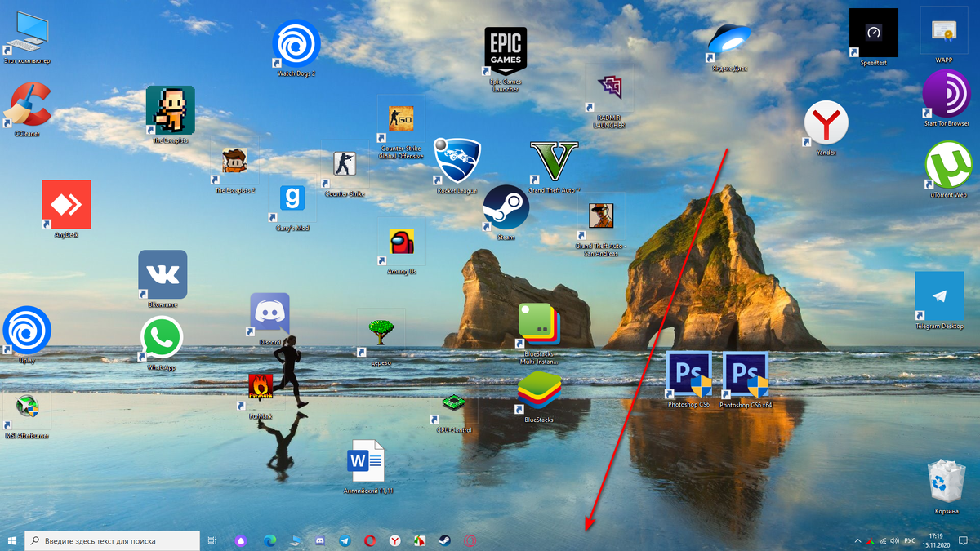Select the Discord shortcut on the desktop

pos(269,318)
